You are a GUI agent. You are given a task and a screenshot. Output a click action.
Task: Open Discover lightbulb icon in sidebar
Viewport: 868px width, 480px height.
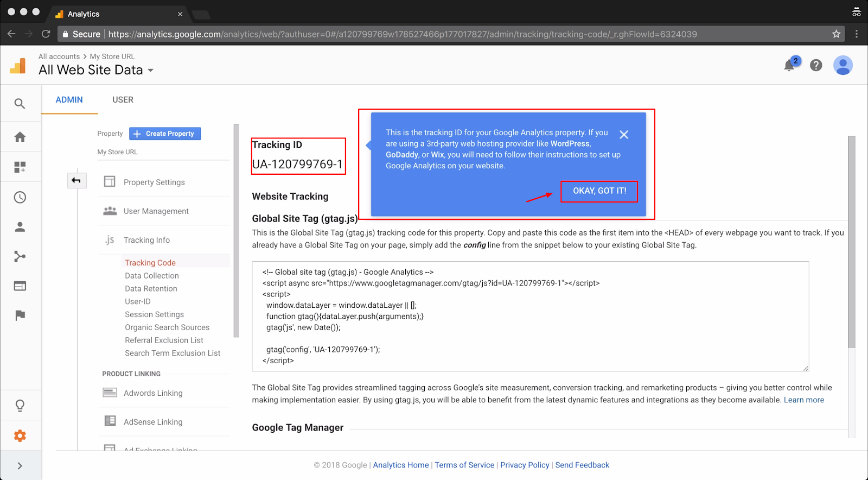(20, 406)
